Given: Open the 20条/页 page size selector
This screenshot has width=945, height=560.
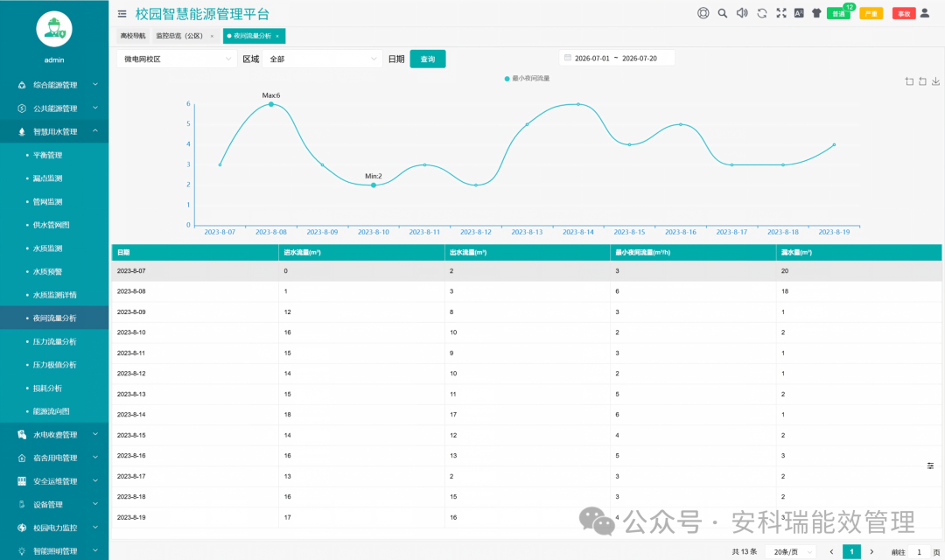Looking at the screenshot, I should pos(790,551).
